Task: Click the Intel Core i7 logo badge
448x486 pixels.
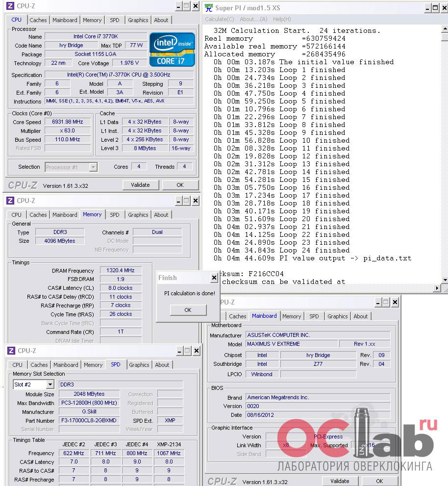Action: click(x=172, y=50)
